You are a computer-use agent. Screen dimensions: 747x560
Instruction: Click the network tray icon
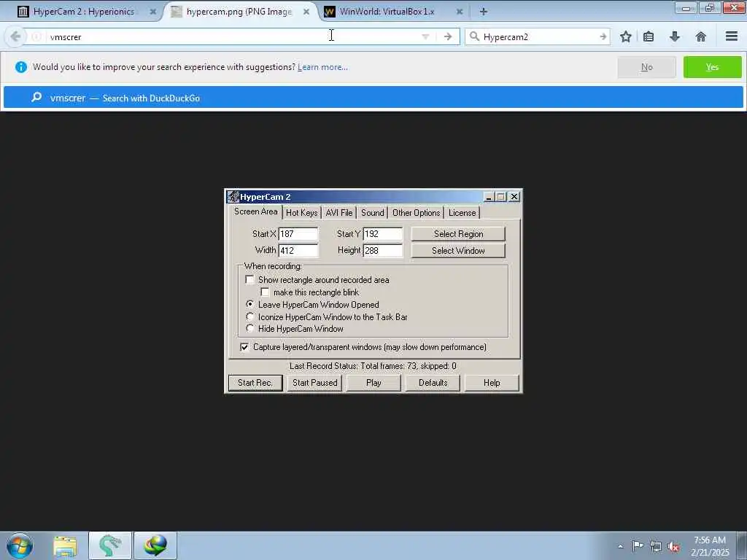(x=656, y=546)
